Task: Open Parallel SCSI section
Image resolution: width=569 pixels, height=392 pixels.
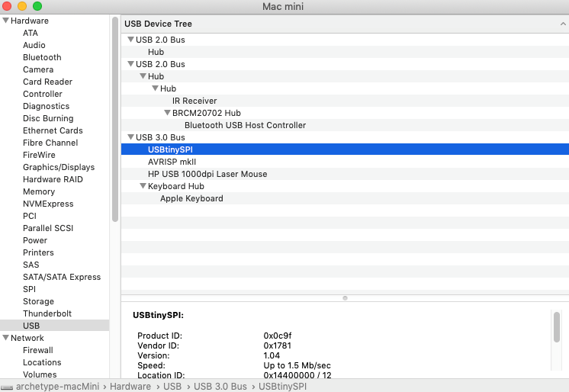Action: click(48, 228)
